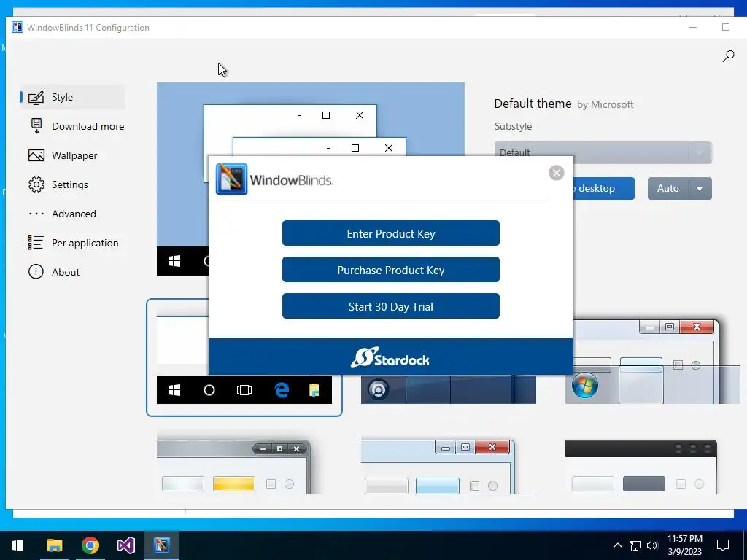
Task: Select the dark blue taskbar style thumbnail
Action: coord(449,389)
